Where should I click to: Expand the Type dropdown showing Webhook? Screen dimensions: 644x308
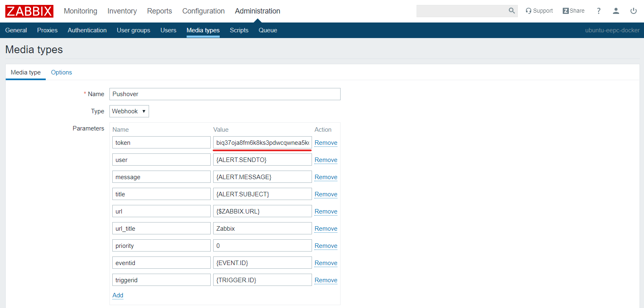pyautogui.click(x=129, y=111)
